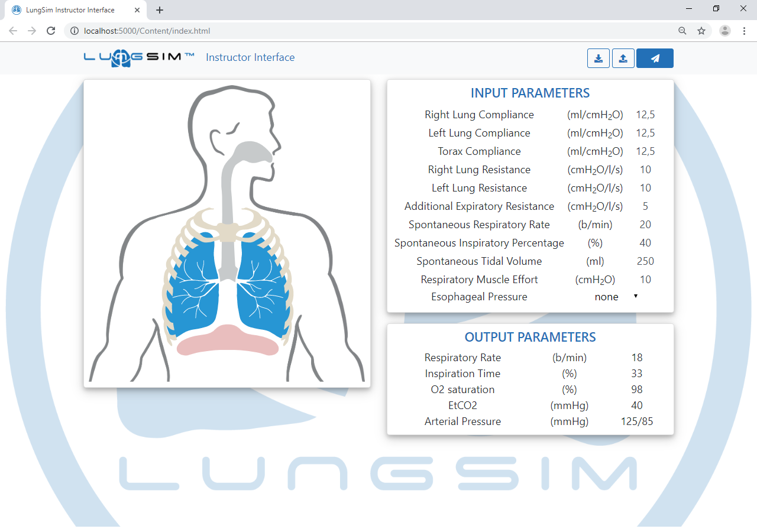Click the pink diaphragm in the illustration

tap(228, 340)
